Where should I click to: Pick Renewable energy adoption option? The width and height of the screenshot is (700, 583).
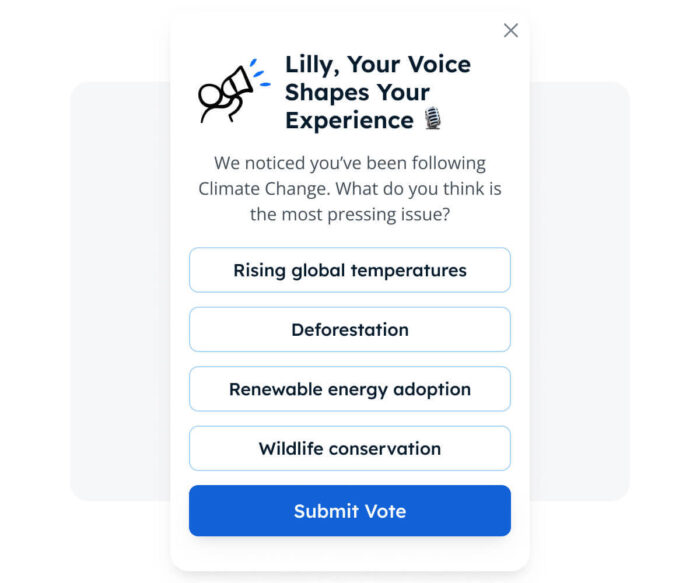(x=350, y=389)
